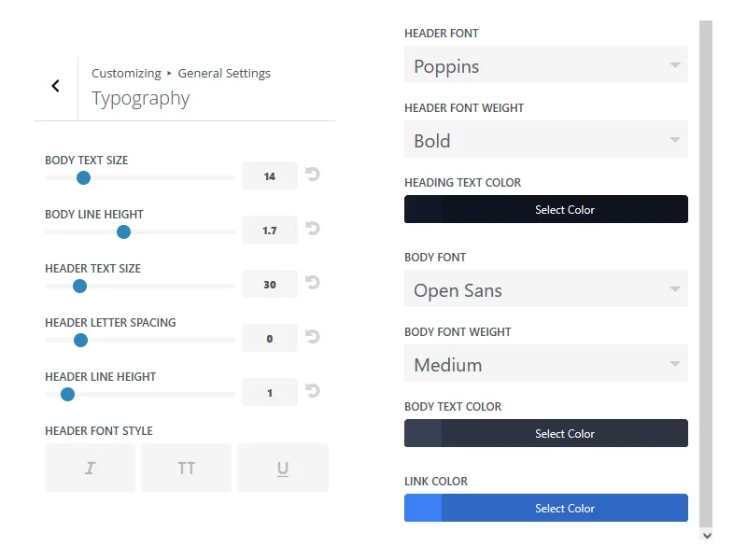This screenshot has height=560, width=747.
Task: Click the scrollbar down arrow
Action: [x=706, y=535]
